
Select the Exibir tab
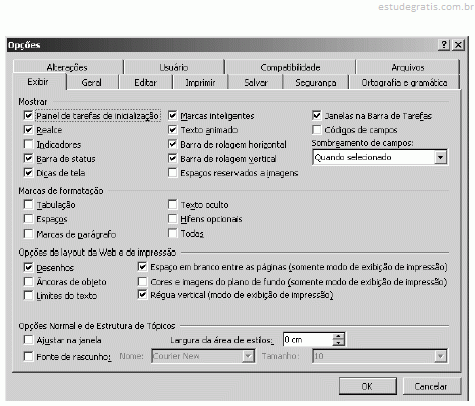pos(38,82)
